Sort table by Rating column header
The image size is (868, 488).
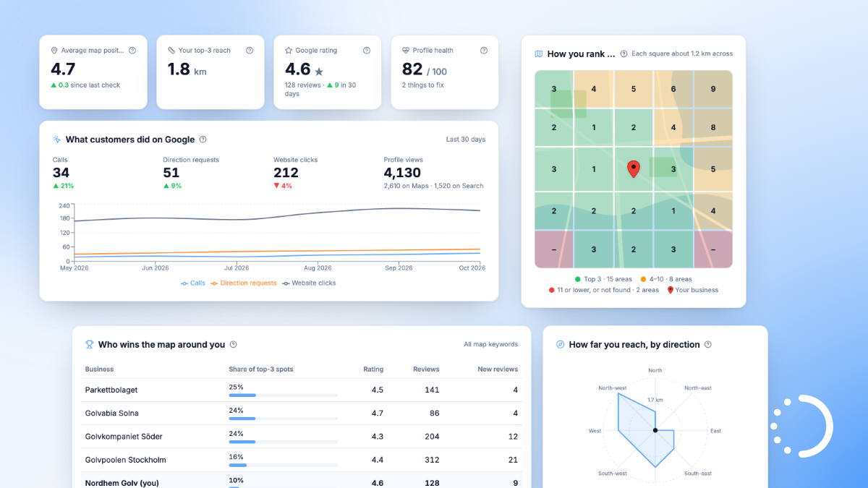pos(373,369)
